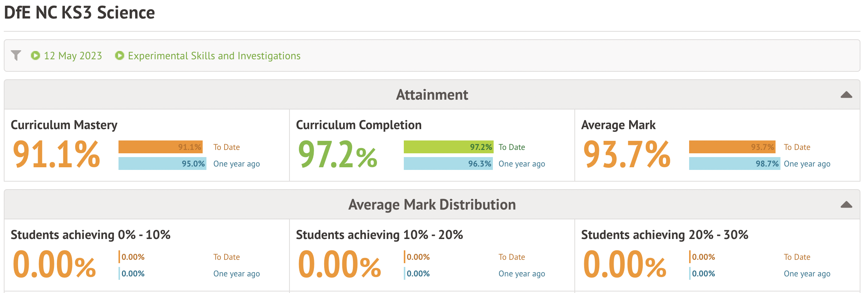This screenshot has height=293, width=868.
Task: Click the DfE NC KS3 Science page title
Action: tap(79, 13)
